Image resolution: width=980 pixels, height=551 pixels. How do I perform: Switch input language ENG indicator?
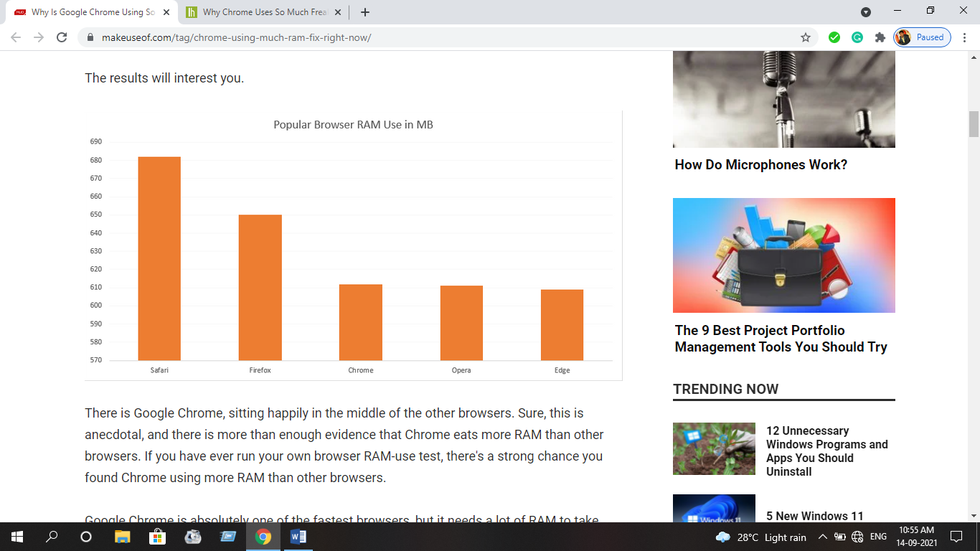coord(879,537)
